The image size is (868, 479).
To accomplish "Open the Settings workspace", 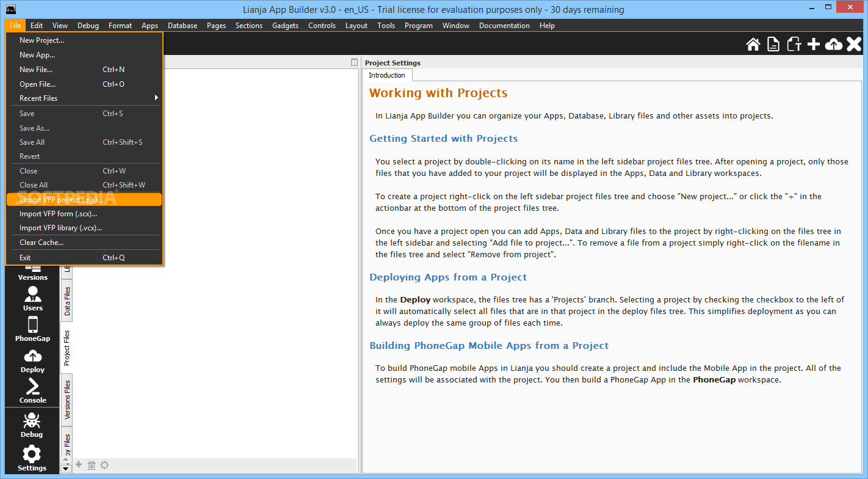I will [x=32, y=459].
